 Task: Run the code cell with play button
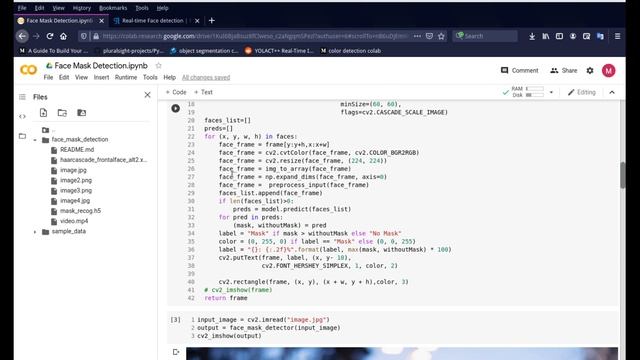[x=176, y=108]
